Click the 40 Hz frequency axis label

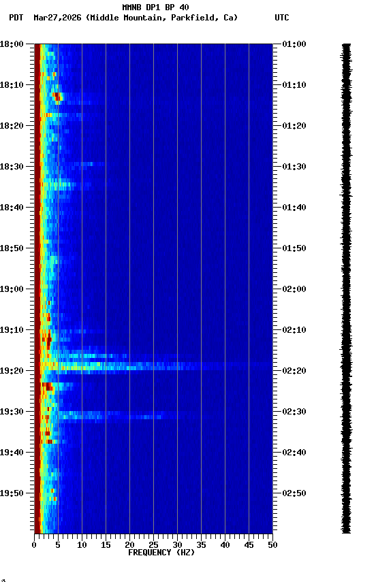(x=225, y=545)
